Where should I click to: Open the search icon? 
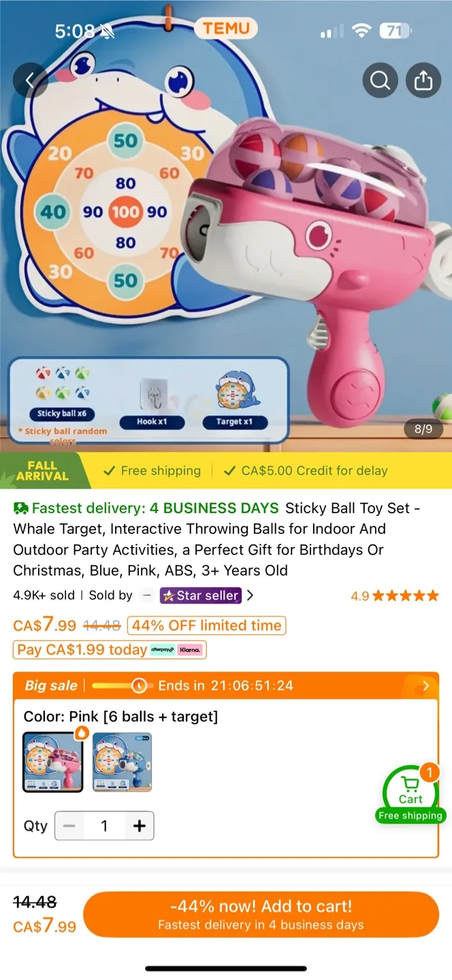click(x=380, y=80)
